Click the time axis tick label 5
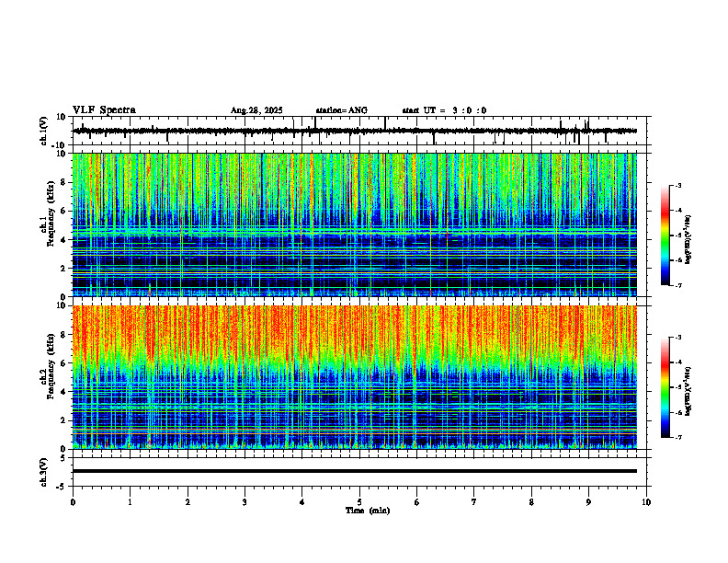Viewport: 728px width, 563px height. [359, 502]
